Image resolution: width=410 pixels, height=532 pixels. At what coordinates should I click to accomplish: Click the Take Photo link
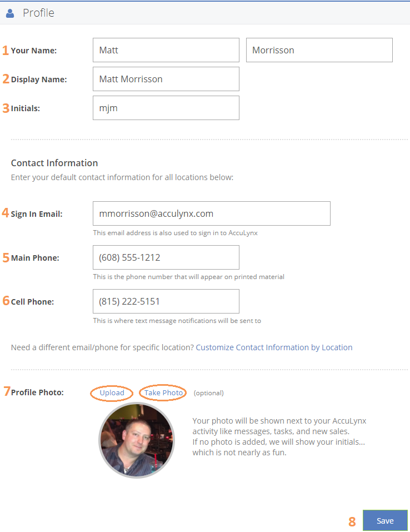coord(163,393)
